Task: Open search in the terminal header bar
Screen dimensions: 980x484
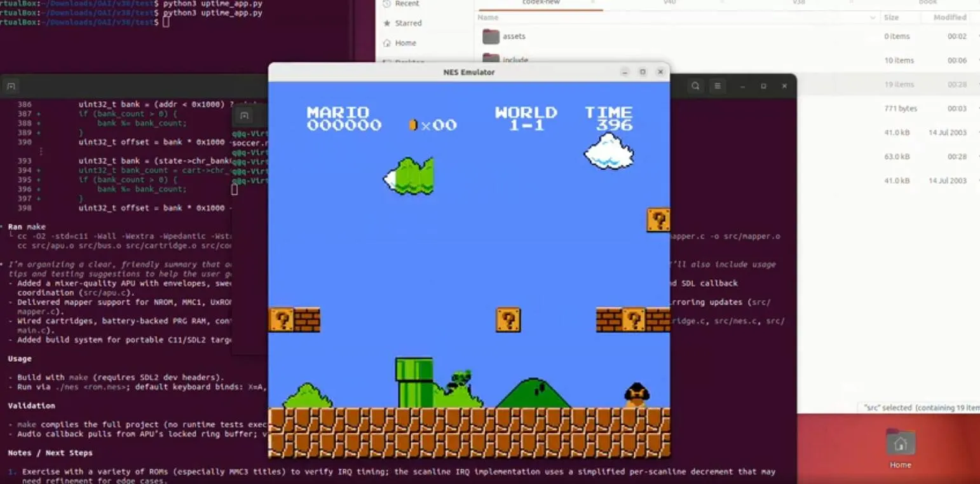Action: click(x=695, y=86)
